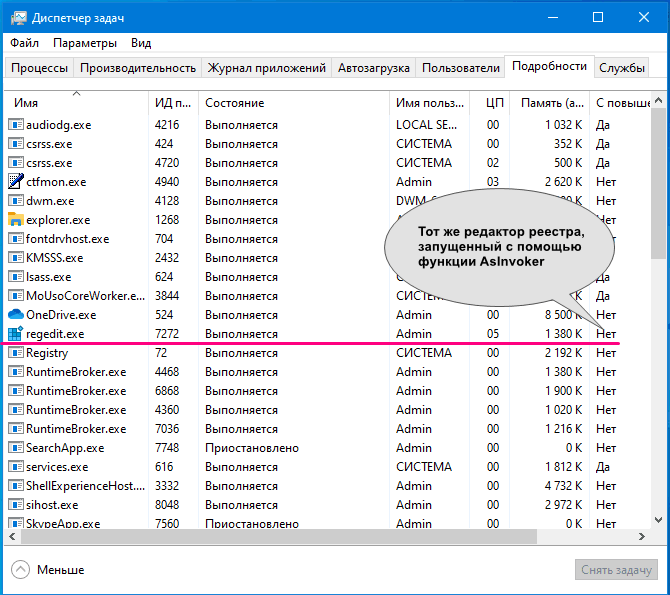This screenshot has height=595, width=670.
Task: Sort by the ЦП column header
Action: tap(490, 103)
